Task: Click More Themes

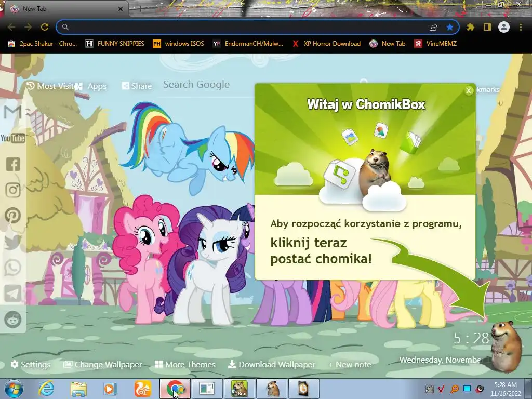Action: pos(185,364)
